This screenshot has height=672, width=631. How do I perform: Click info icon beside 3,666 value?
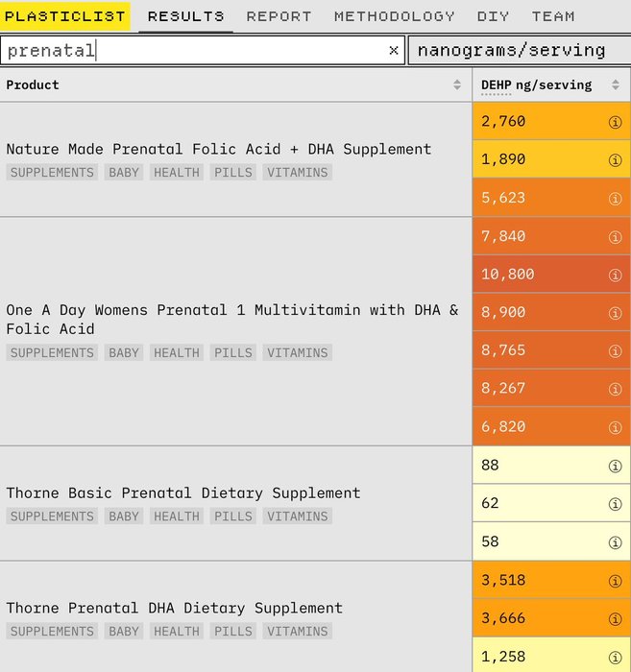click(x=615, y=618)
